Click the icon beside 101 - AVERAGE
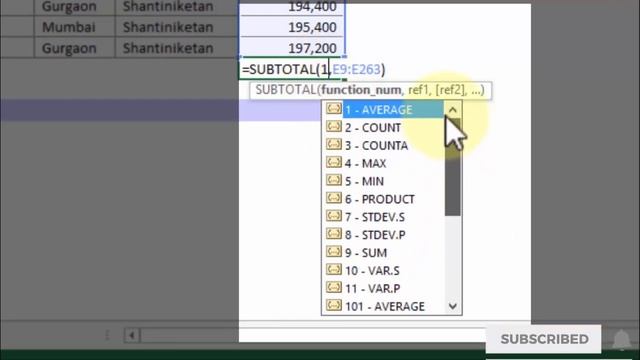Screen dimensions: 640x360 (334, 306)
